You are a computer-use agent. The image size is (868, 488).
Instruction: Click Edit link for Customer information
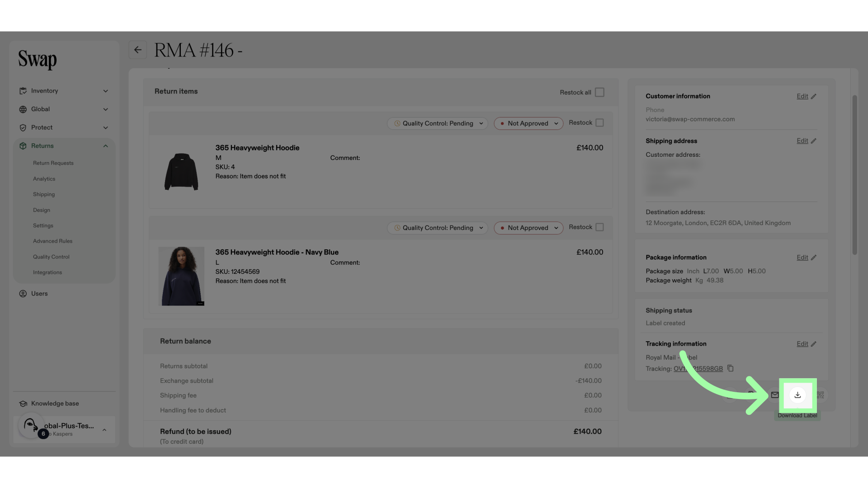(x=802, y=96)
